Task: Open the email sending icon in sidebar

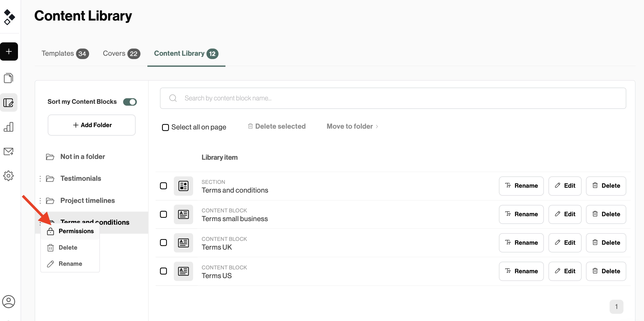Action: pos(9,152)
